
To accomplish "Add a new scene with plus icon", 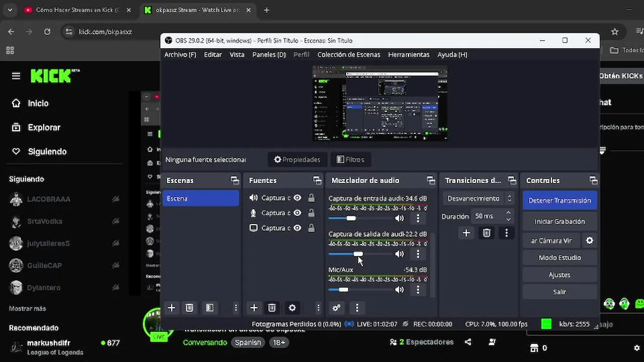I will tap(172, 308).
